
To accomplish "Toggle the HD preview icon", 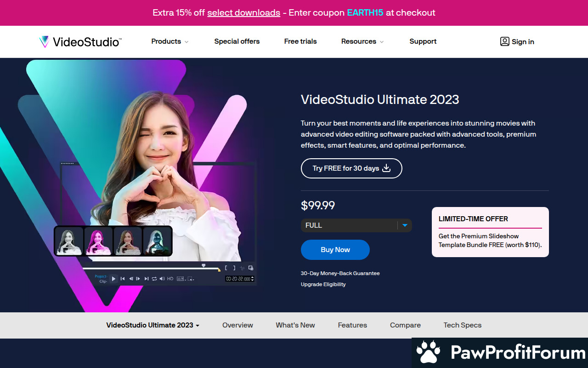I will click(170, 279).
